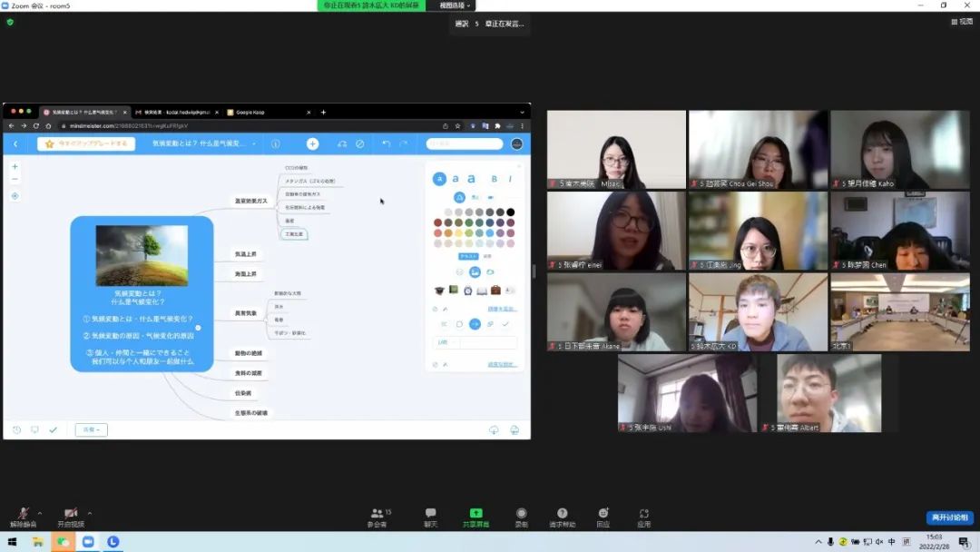The width and height of the screenshot is (980, 552).
Task: Expand video options arrow beside camera
Action: pyautogui.click(x=89, y=513)
